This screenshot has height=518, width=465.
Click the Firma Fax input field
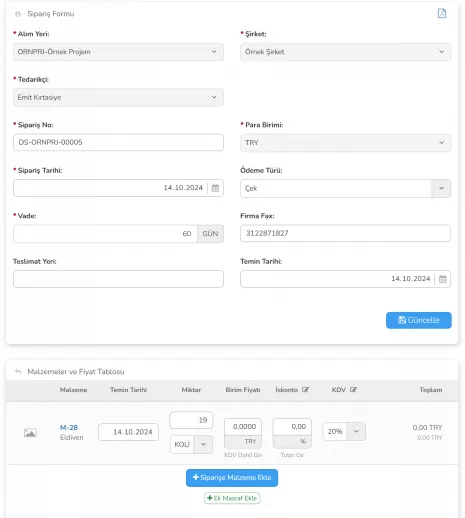[345, 233]
